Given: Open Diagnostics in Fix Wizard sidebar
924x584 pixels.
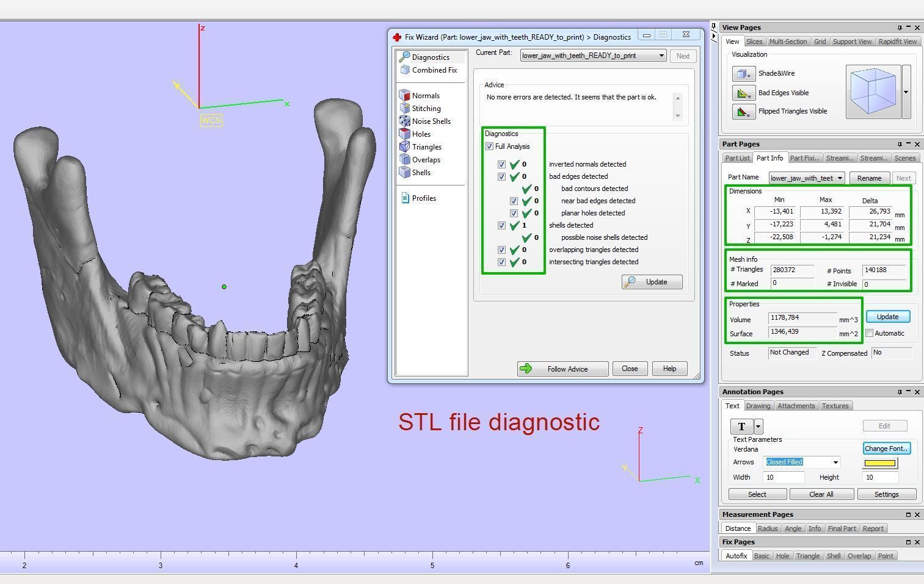Looking at the screenshot, I should point(431,57).
